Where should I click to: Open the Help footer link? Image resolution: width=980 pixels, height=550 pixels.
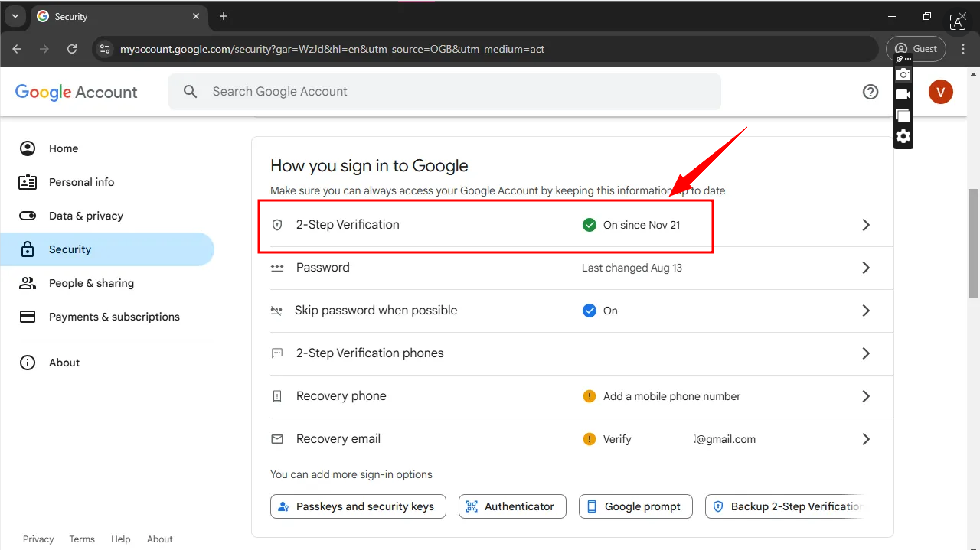[x=121, y=539]
